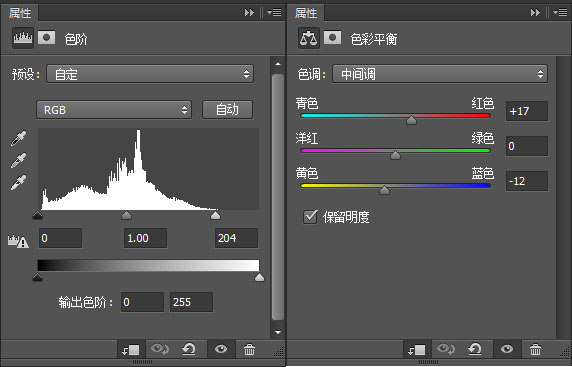Open the Levels panel flyout menu
Viewport: 572px width, 367px height.
pos(274,13)
